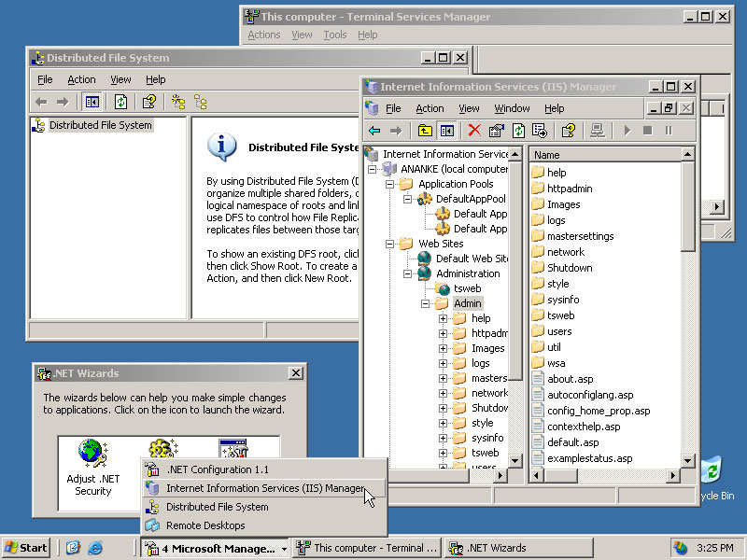Click the 4 Microsoft Management taskbar group button

(x=216, y=548)
